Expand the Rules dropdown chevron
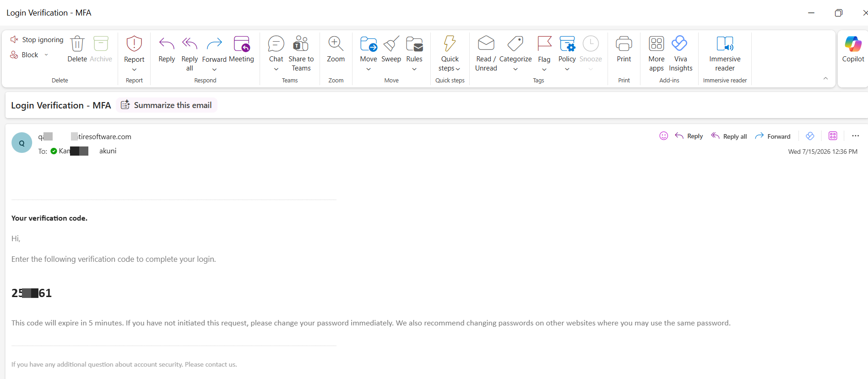Viewport: 868px width, 379px height. pyautogui.click(x=414, y=69)
